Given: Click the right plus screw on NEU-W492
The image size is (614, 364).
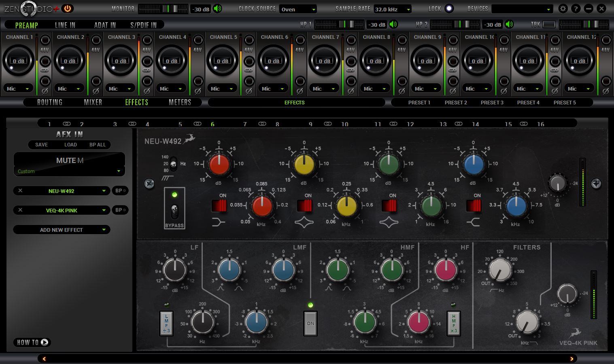Looking at the screenshot, I should click(x=596, y=184).
